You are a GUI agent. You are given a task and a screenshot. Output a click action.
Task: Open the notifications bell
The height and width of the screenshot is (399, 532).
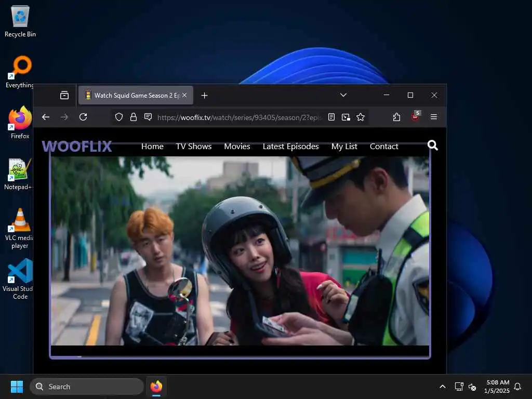[x=517, y=387]
